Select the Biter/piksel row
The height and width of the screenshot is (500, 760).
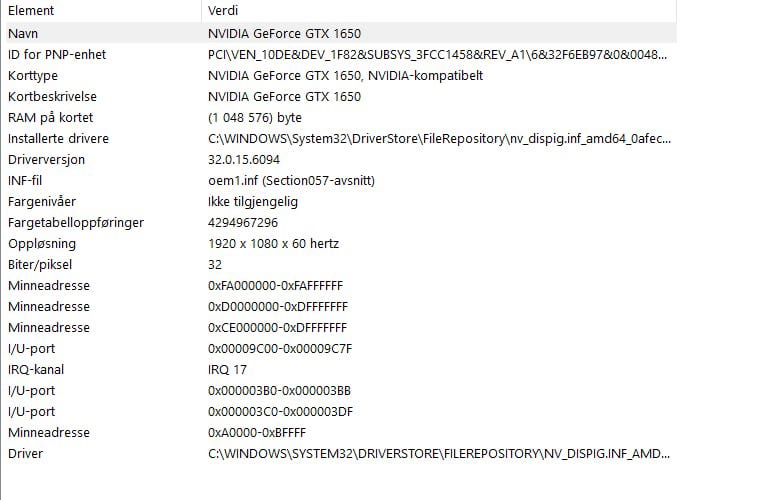[40, 264]
